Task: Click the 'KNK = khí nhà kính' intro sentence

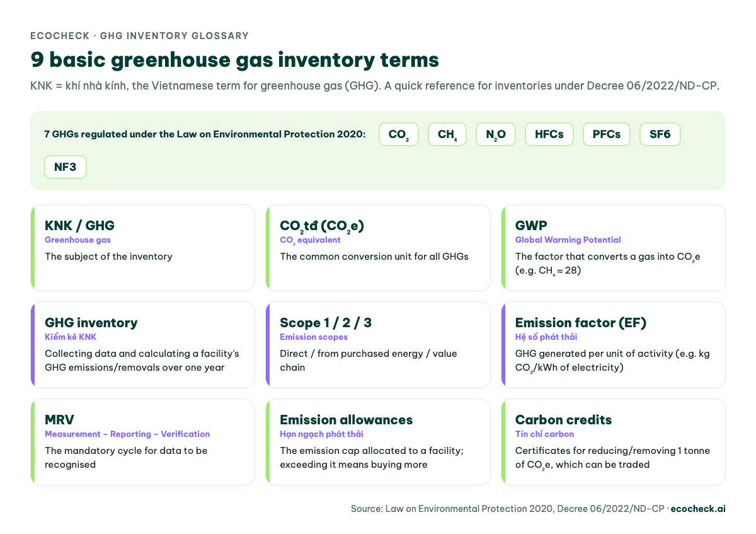Action: point(375,86)
